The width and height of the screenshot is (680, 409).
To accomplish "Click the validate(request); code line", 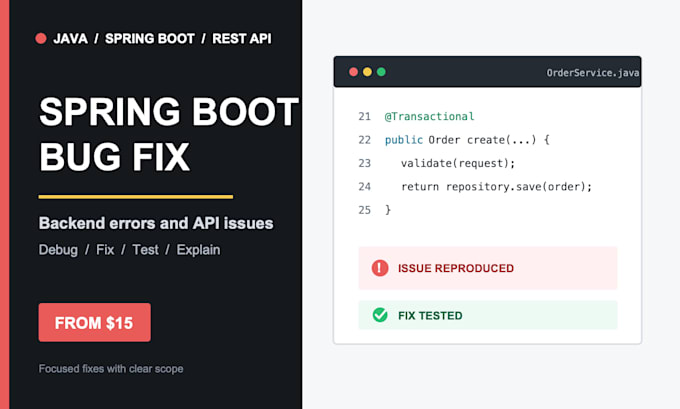I will (458, 163).
